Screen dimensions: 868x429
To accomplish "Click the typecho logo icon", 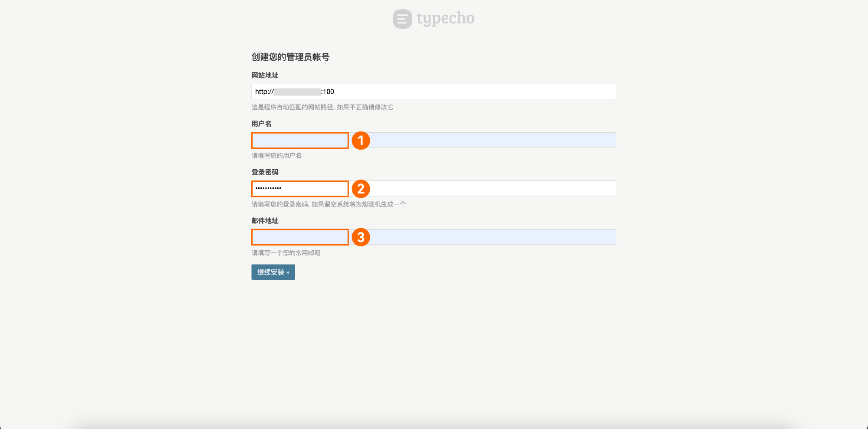I will 402,19.
